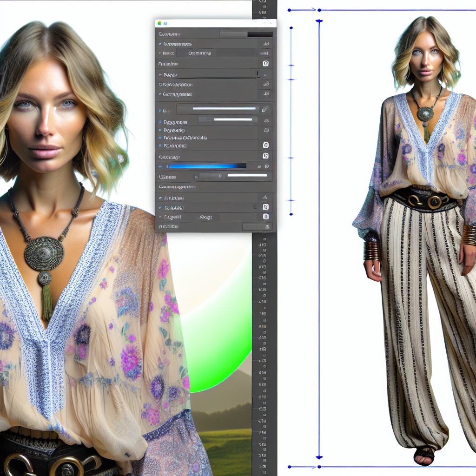Click the green app icon in panel title bar

point(159,23)
